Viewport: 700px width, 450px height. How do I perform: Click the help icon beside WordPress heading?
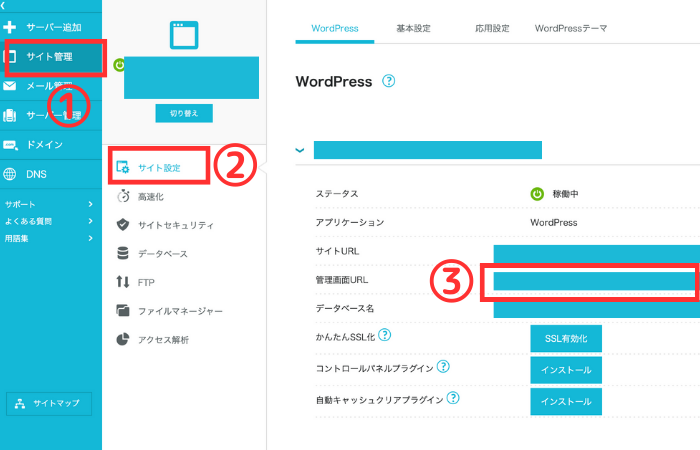pyautogui.click(x=388, y=81)
